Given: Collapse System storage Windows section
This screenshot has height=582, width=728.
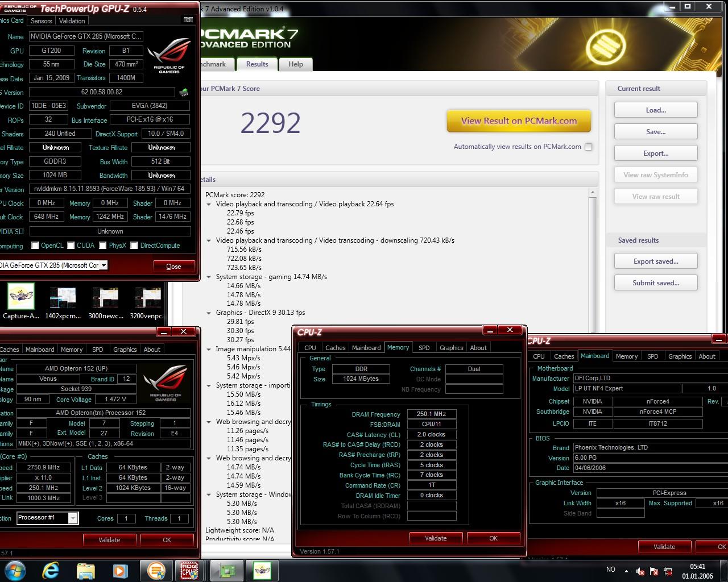Looking at the screenshot, I should click(209, 494).
